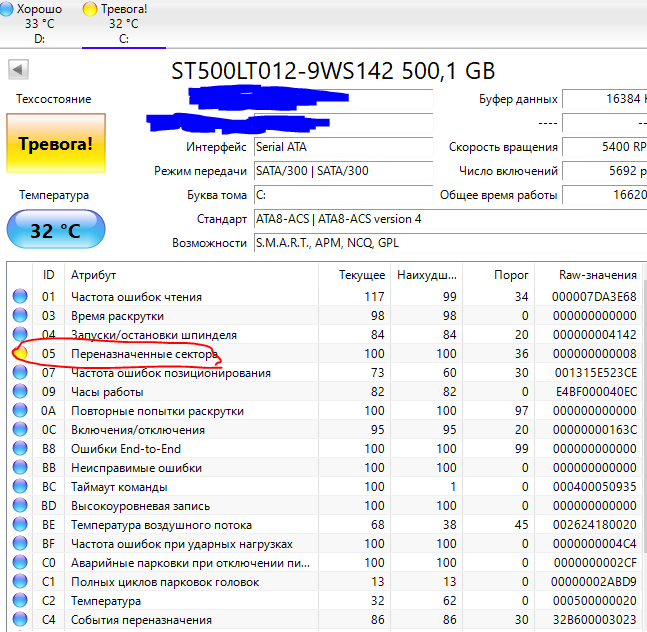The image size is (647, 632).
Task: Click the 5692 power-on count field
Action: point(604,171)
